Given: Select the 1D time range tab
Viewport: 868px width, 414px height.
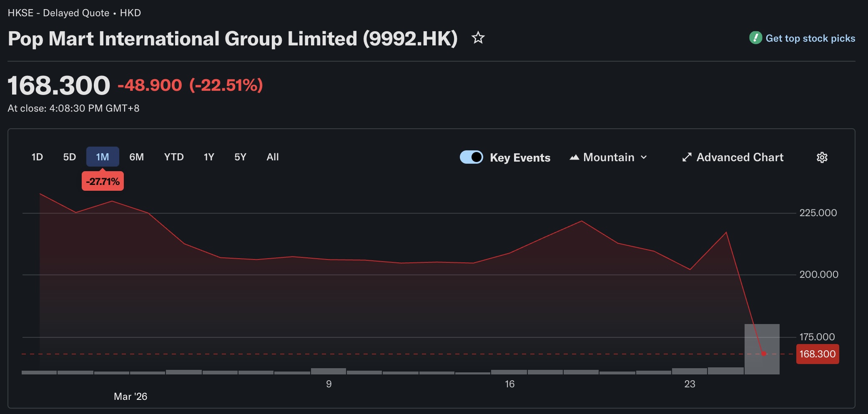Looking at the screenshot, I should [x=37, y=157].
